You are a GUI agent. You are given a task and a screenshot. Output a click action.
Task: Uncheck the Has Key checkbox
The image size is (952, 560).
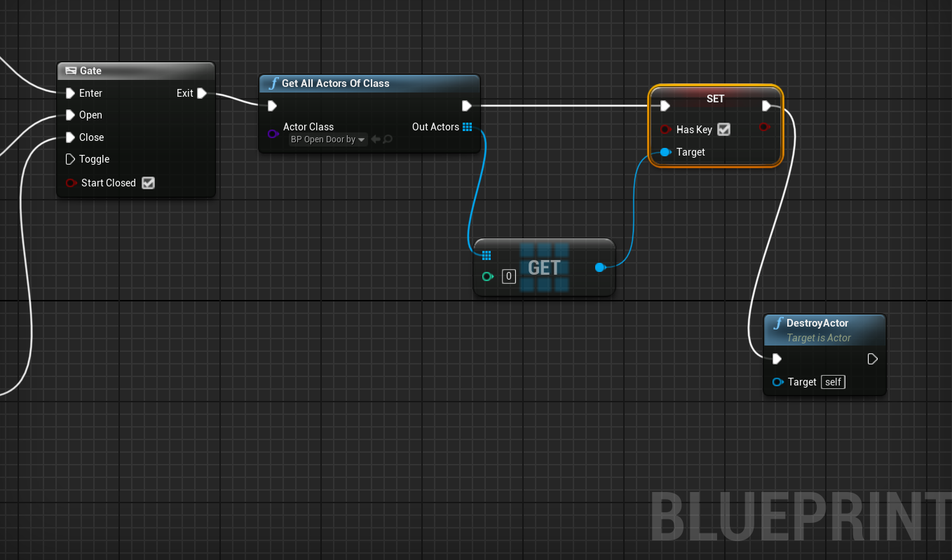[724, 130]
